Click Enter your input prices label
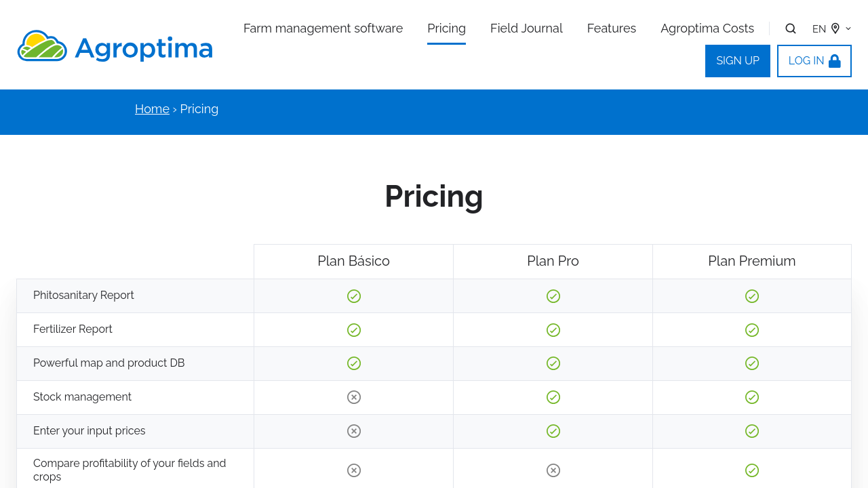 pos(89,431)
